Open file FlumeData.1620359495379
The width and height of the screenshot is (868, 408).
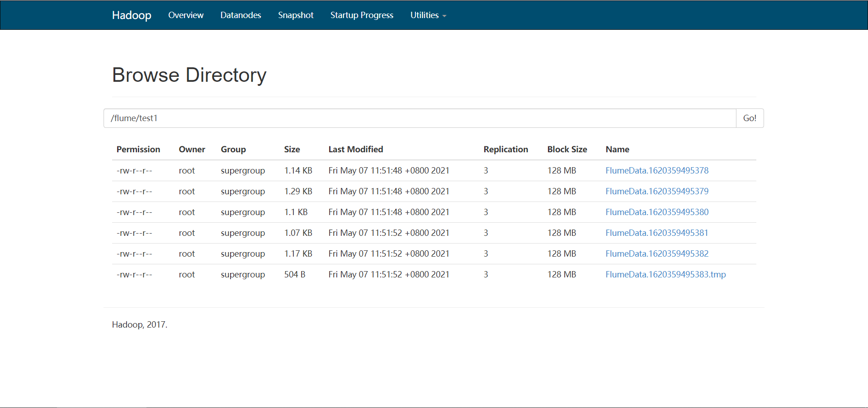point(657,191)
